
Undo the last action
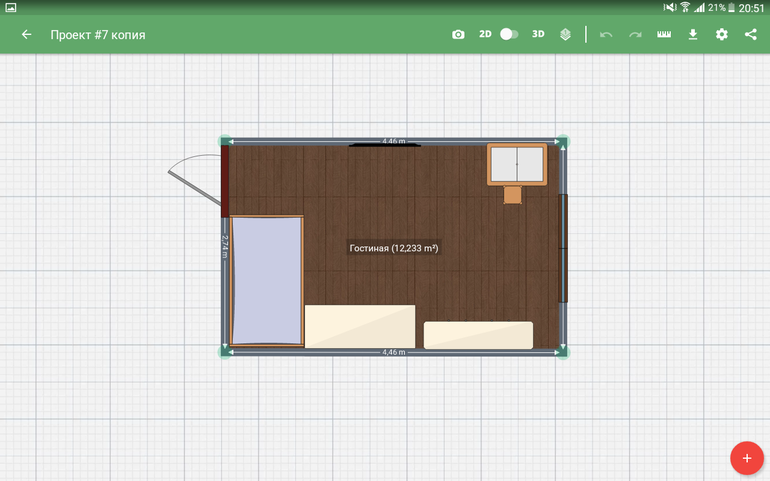tap(606, 34)
